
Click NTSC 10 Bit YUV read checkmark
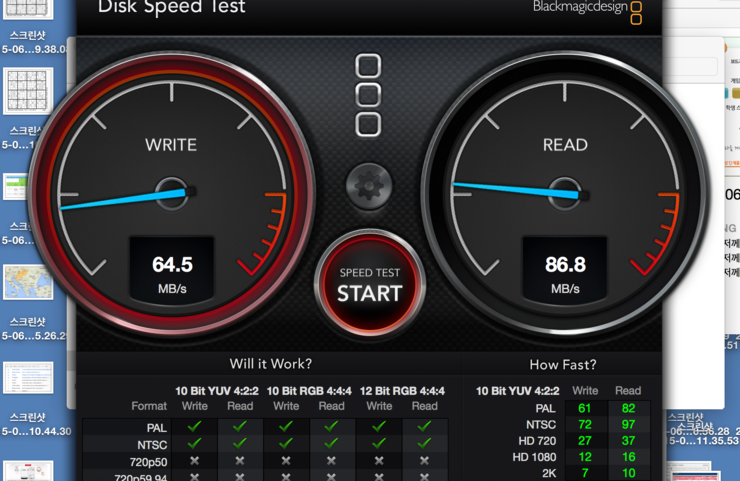pyautogui.click(x=240, y=443)
